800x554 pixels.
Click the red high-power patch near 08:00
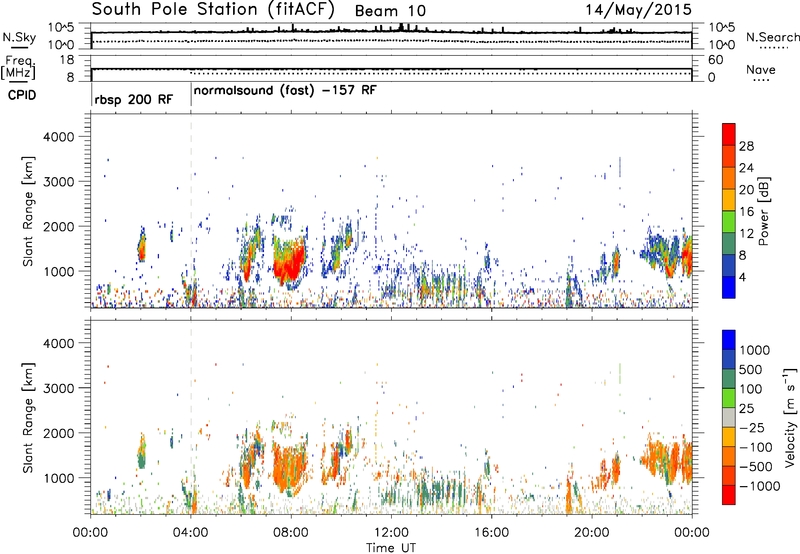point(290,263)
